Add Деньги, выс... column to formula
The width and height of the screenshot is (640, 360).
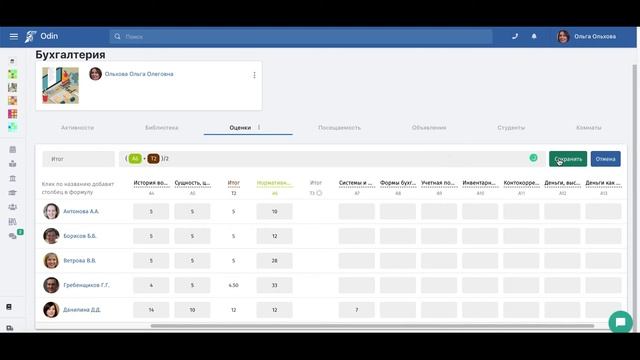tap(562, 183)
